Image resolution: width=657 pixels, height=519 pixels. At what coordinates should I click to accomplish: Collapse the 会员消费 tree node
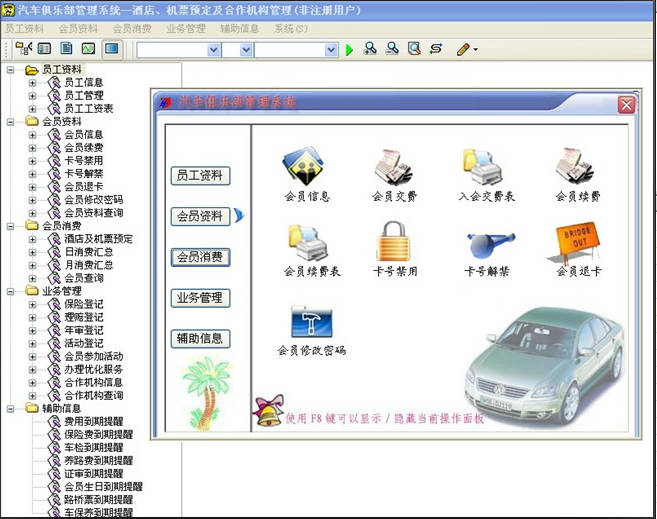[10, 226]
